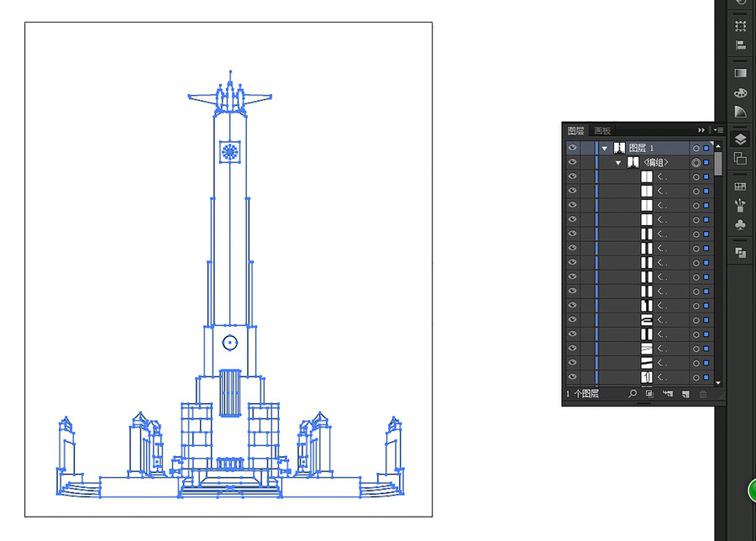Click the Delete Selection trash icon
The height and width of the screenshot is (541, 756).
(x=703, y=394)
